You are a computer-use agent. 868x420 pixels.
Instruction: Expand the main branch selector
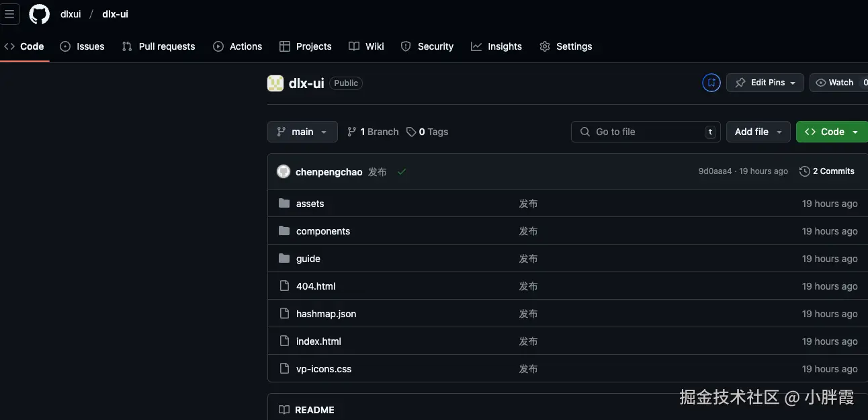pos(302,132)
